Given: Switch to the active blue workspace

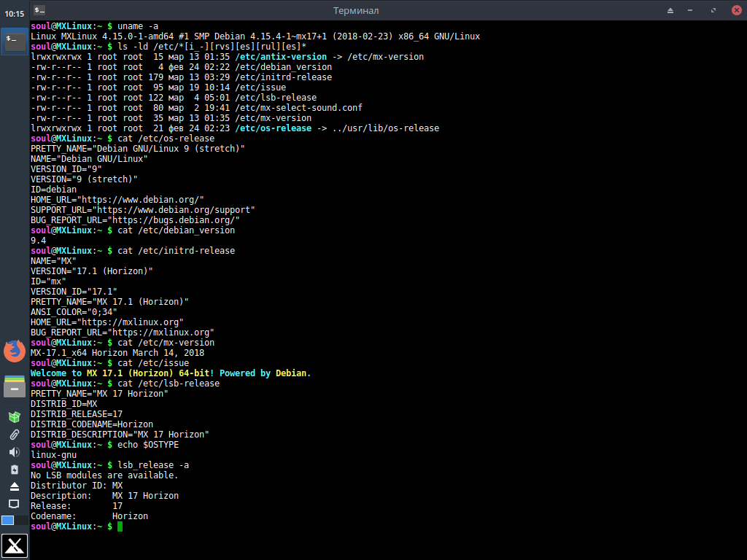Looking at the screenshot, I should pos(7,521).
